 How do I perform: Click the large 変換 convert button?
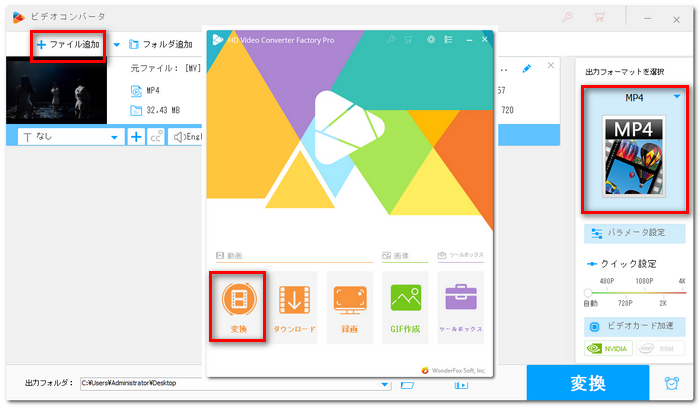click(x=588, y=383)
